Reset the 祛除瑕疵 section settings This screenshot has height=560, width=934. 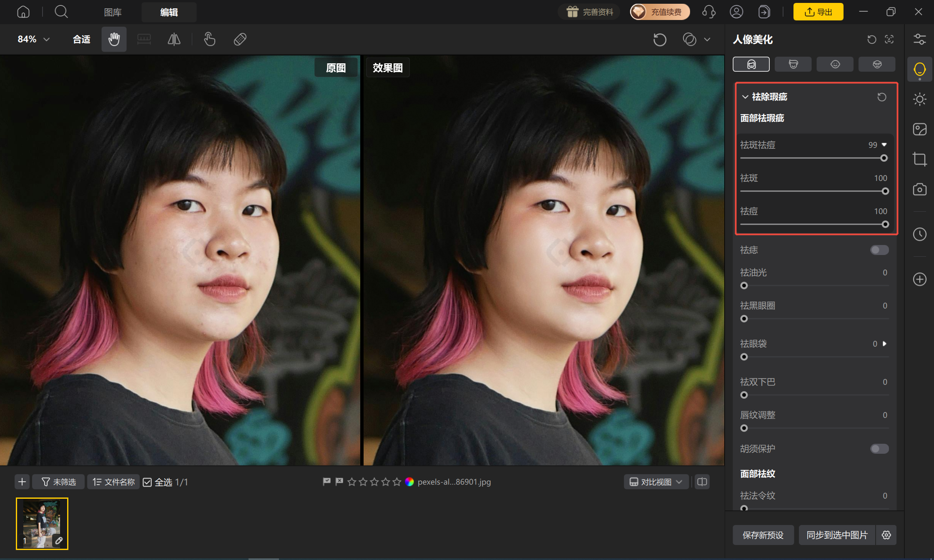tap(881, 97)
